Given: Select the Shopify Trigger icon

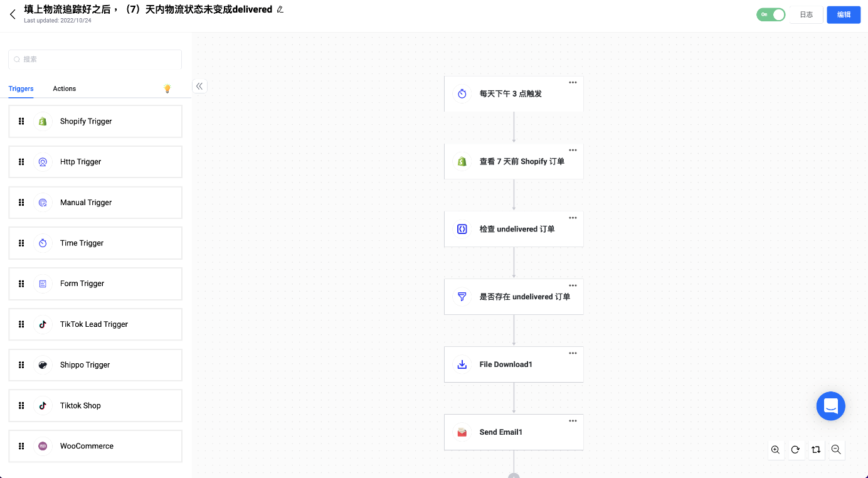Looking at the screenshot, I should pos(43,121).
